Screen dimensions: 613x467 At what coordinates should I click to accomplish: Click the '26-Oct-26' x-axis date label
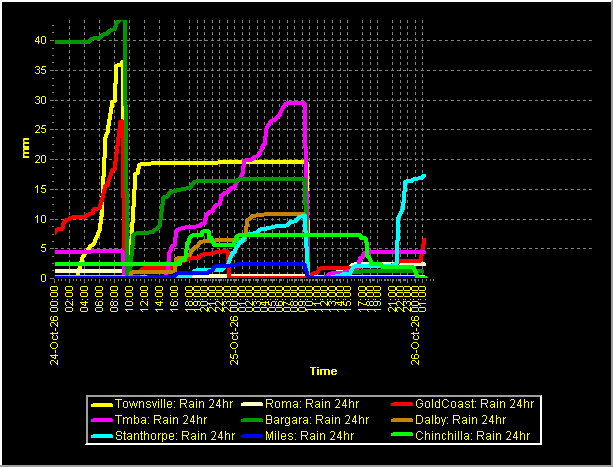point(415,340)
